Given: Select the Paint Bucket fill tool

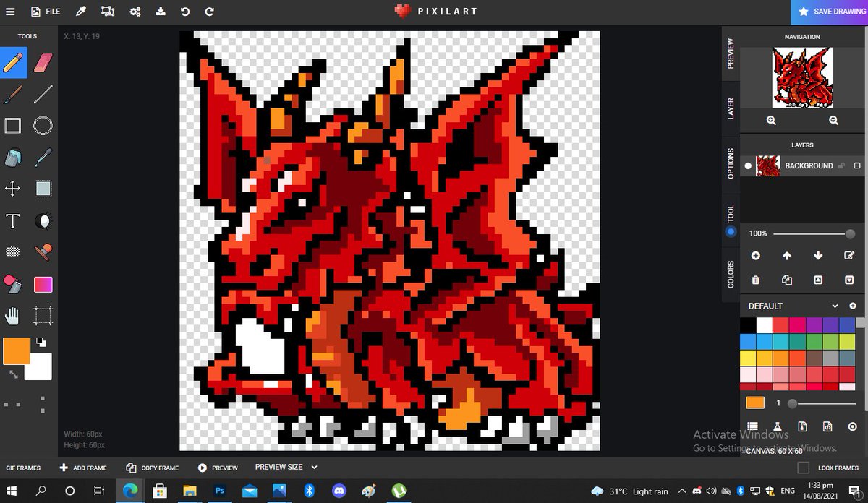Looking at the screenshot, I should pyautogui.click(x=12, y=157).
